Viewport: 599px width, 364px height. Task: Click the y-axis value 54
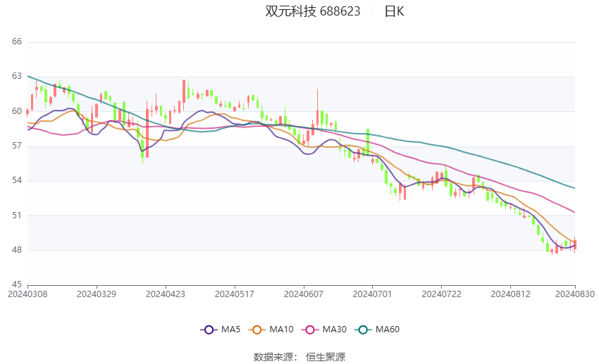click(17, 180)
